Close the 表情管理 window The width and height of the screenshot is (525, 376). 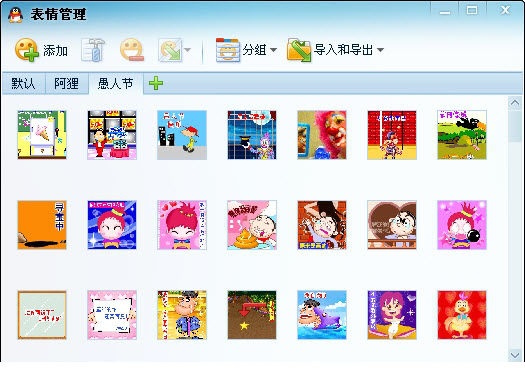click(505, 11)
